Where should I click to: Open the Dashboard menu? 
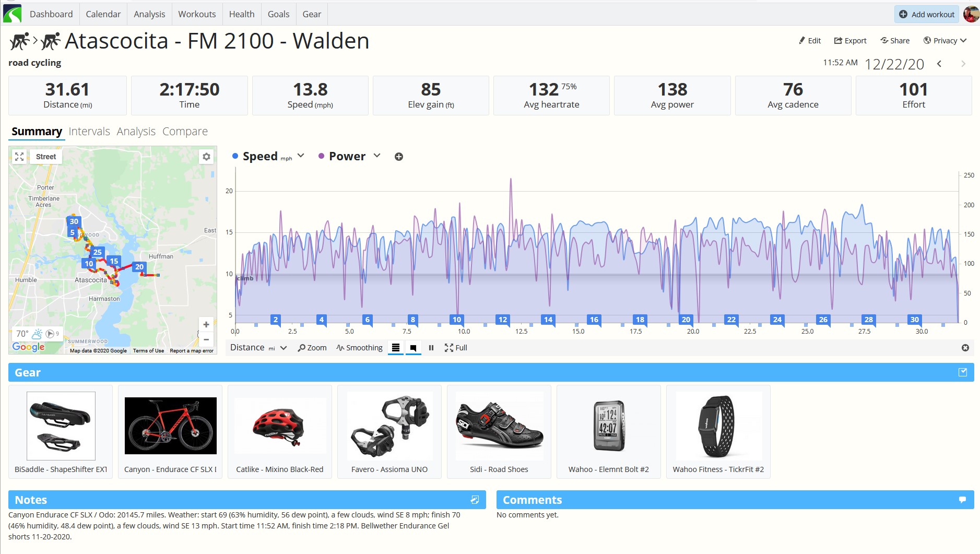[51, 14]
